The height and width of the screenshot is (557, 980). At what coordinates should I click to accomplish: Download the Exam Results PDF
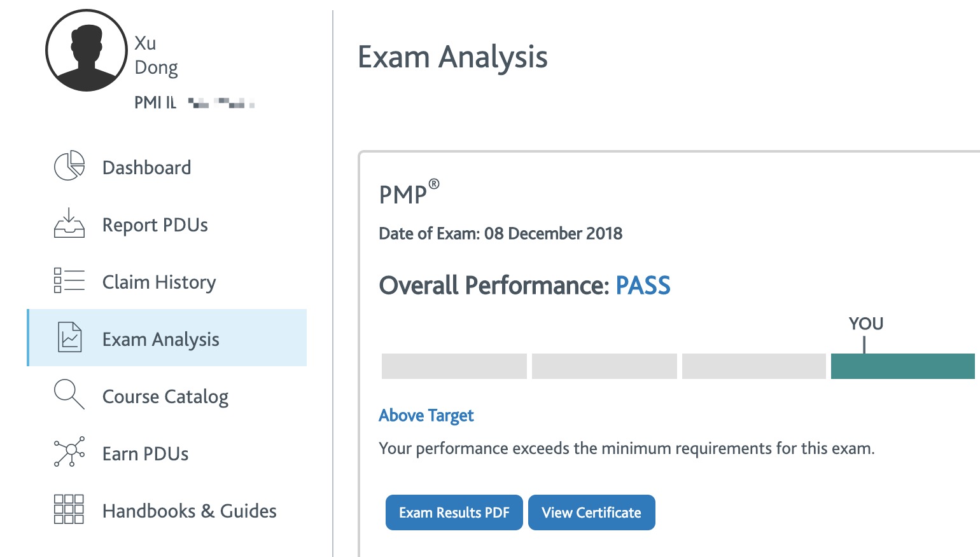click(x=454, y=512)
